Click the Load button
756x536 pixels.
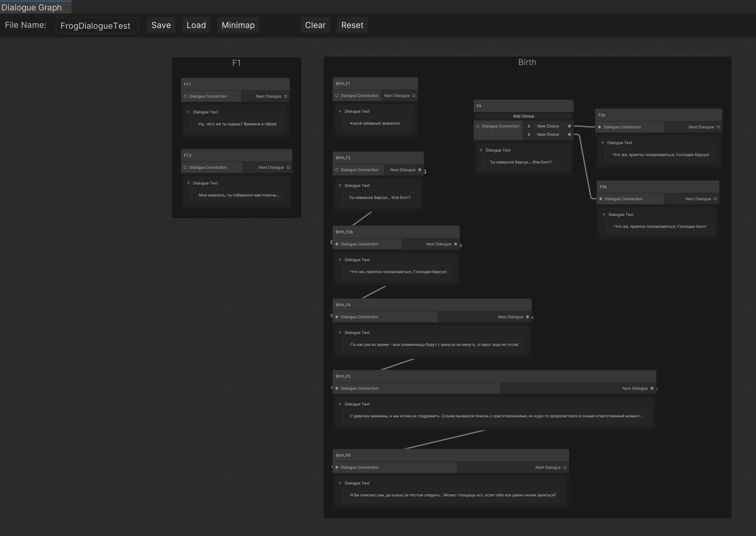click(196, 25)
